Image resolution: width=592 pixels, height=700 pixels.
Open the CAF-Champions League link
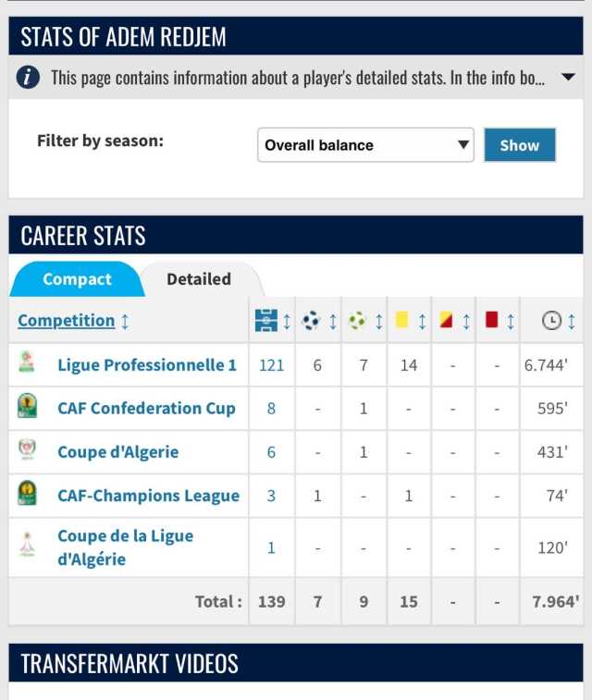pos(149,496)
